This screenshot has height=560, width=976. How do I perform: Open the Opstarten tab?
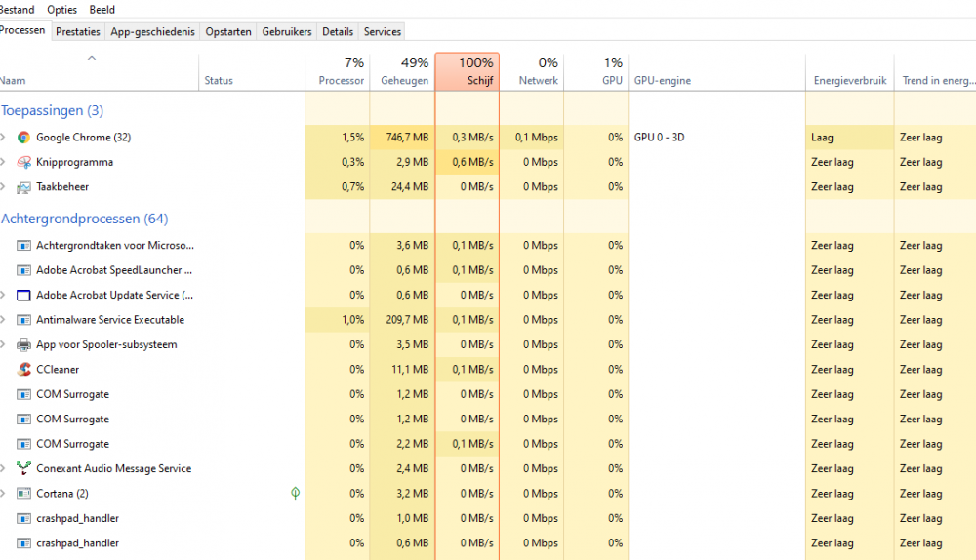point(228,31)
